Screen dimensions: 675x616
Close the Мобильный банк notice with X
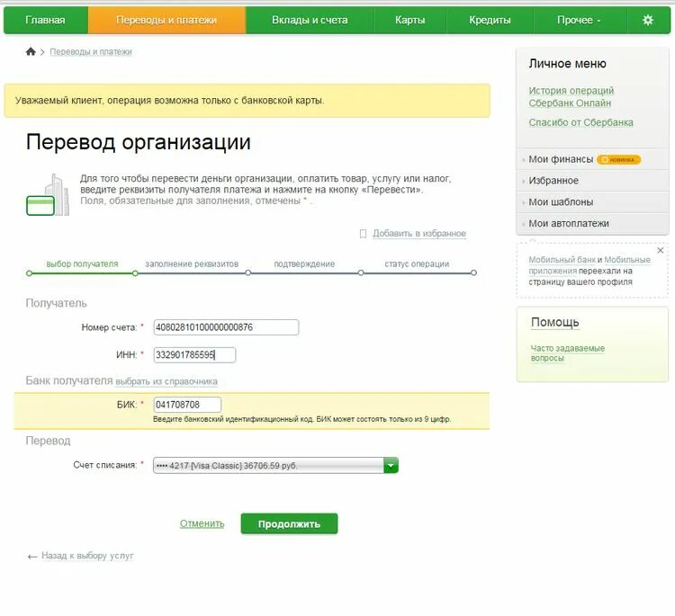[660, 250]
